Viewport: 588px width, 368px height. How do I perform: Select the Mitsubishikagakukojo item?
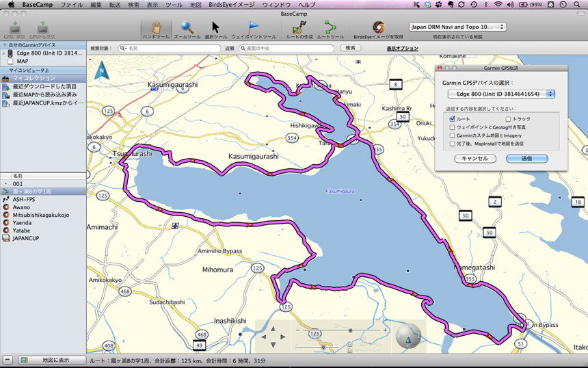pyautogui.click(x=43, y=215)
